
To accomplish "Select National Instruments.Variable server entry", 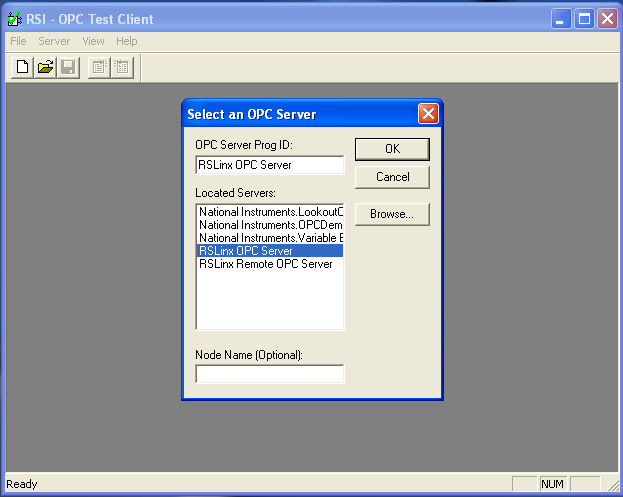I will 271,238.
